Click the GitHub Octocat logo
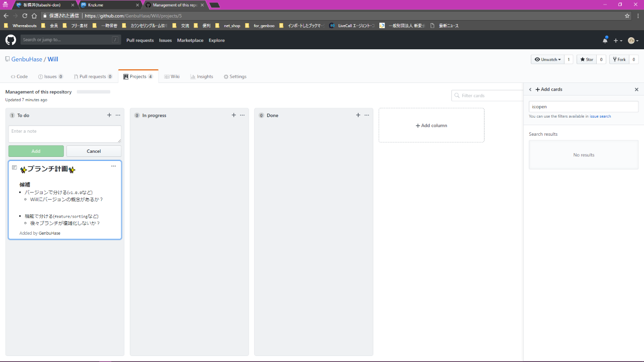Viewport: 644px width, 362px height. (x=11, y=40)
